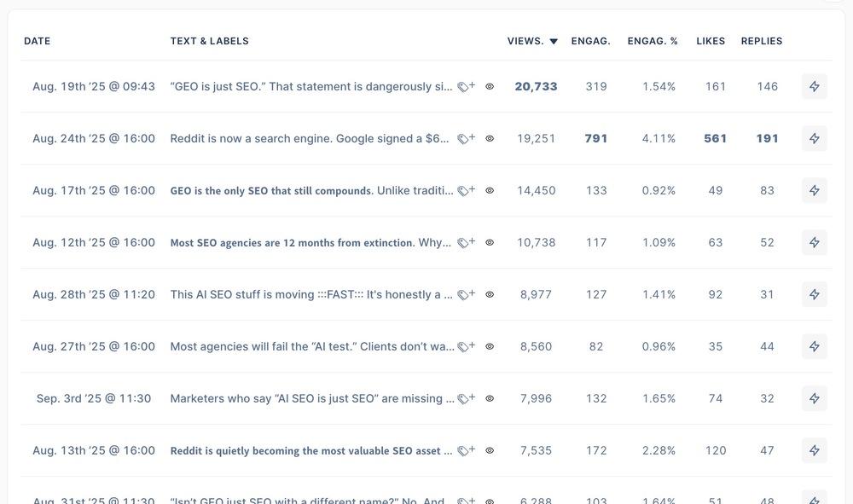This screenshot has height=504, width=853.
Task: Toggle the eye icon for the Aug. 28th post
Action: click(490, 295)
